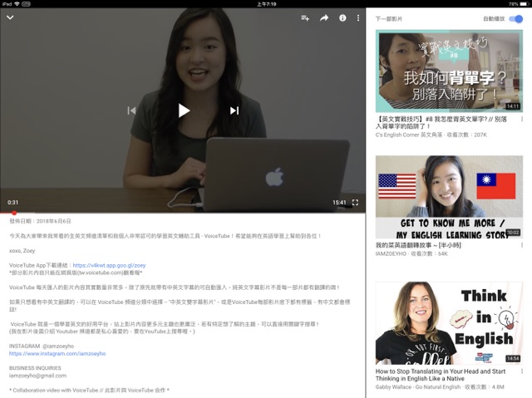The image size is (532, 398).
Task: Skip to the next video
Action: (234, 111)
